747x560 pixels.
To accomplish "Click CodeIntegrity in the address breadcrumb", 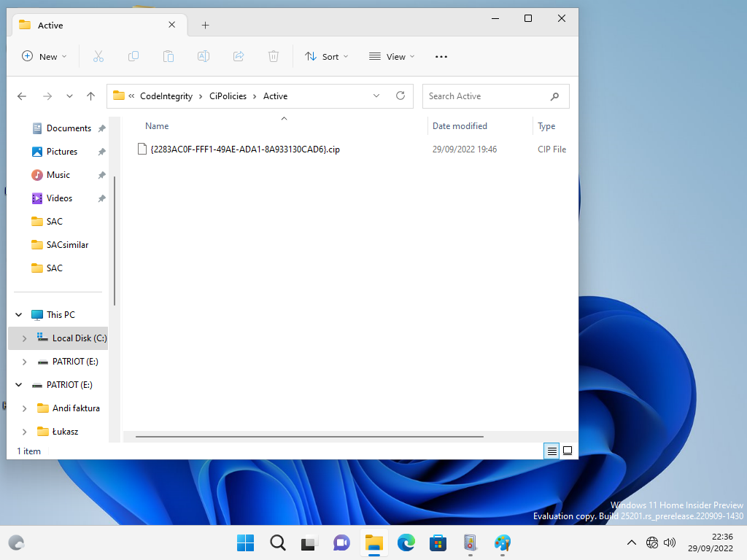I will tap(166, 96).
